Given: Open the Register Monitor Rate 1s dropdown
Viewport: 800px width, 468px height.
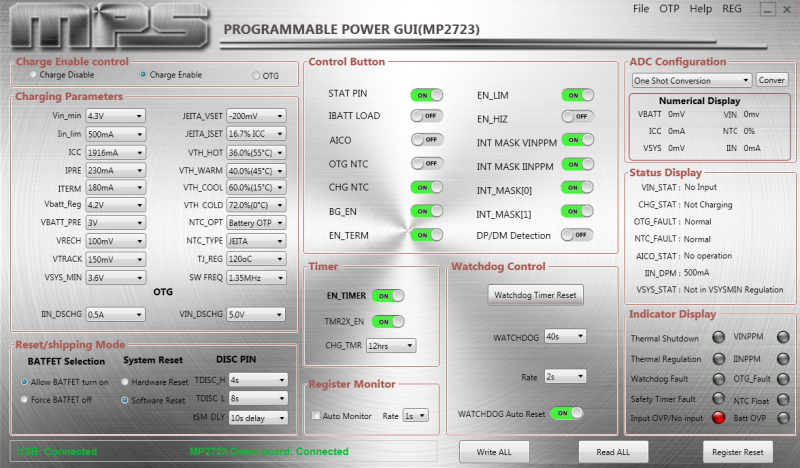Looking at the screenshot, I should pyautogui.click(x=415, y=415).
